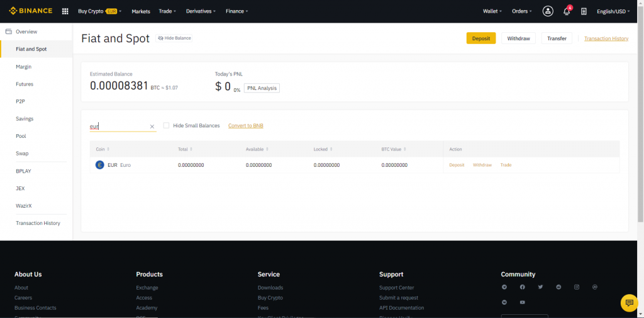Viewport: 644px width, 318px height.
Task: Expand the Orders dropdown menu
Action: coord(522,11)
